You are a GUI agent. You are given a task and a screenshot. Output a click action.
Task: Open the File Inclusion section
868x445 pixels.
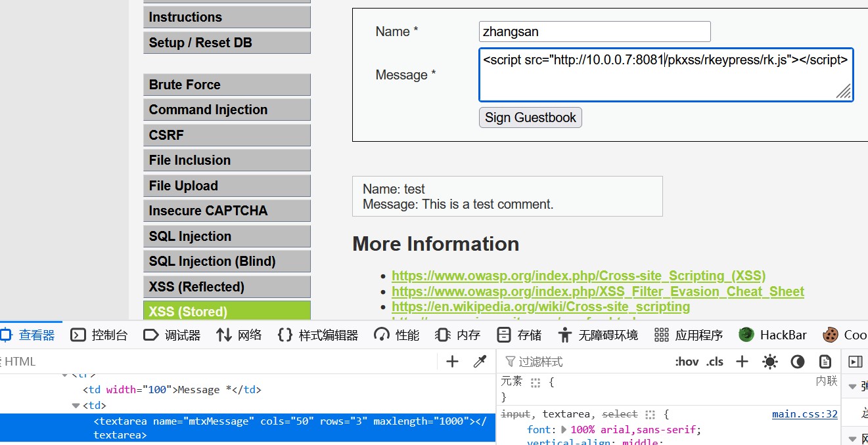(x=227, y=160)
